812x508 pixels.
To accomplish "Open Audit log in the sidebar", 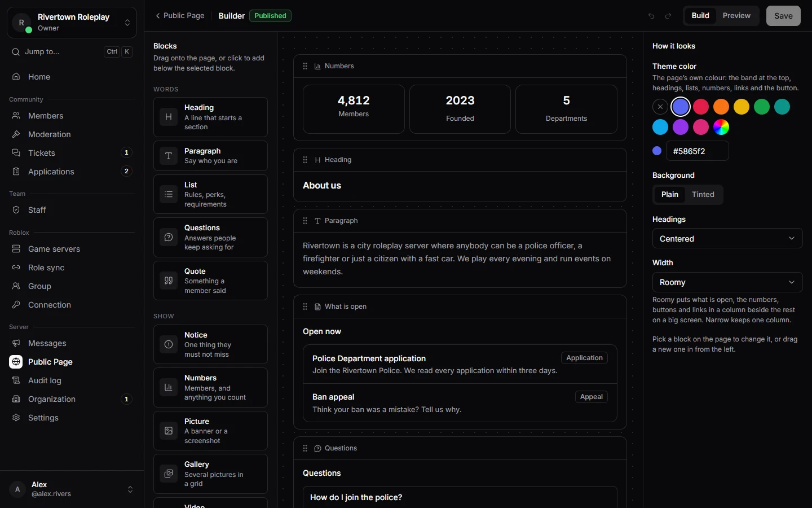I will (72, 380).
